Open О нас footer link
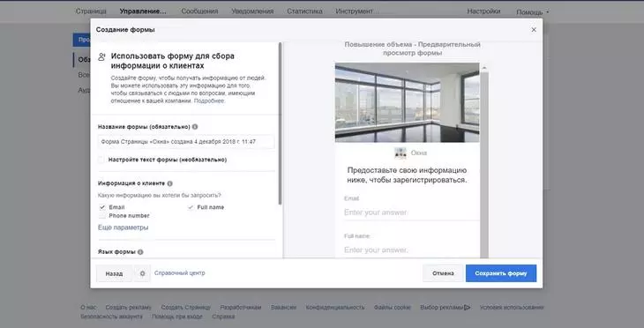This screenshot has width=644, height=328. point(88,307)
